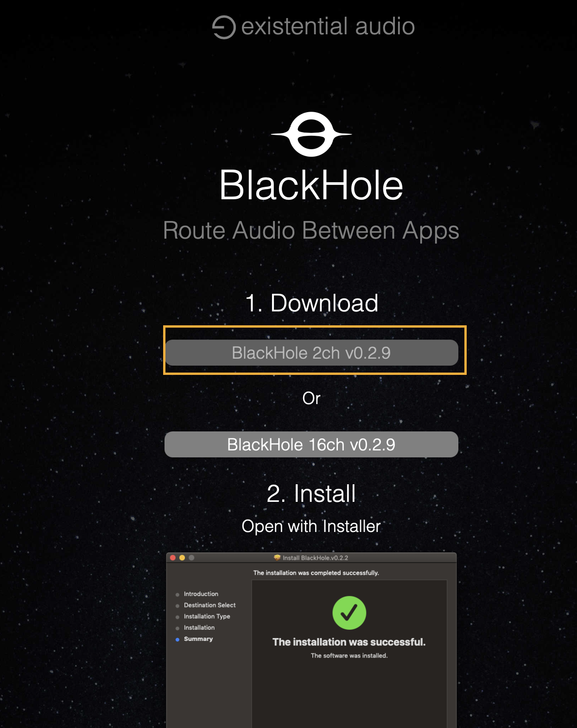577x728 pixels.
Task: Download BlackHole 2ch v0.2.9
Action: click(311, 353)
